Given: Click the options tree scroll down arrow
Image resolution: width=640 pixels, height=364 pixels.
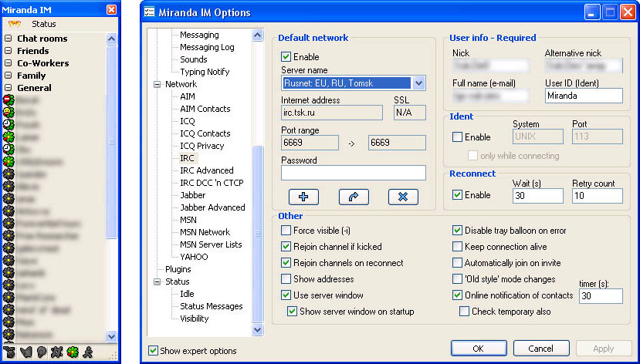Looking at the screenshot, I should pos(258,329).
